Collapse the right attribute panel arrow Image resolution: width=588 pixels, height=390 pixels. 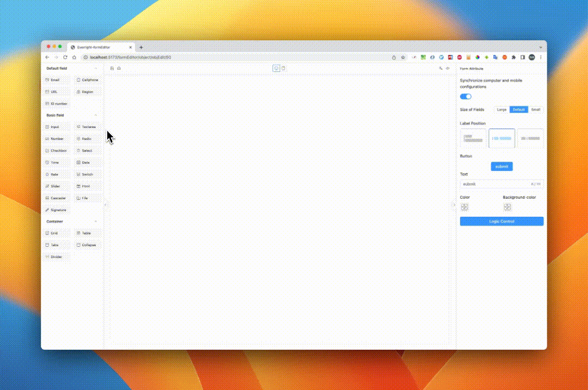[x=454, y=205]
